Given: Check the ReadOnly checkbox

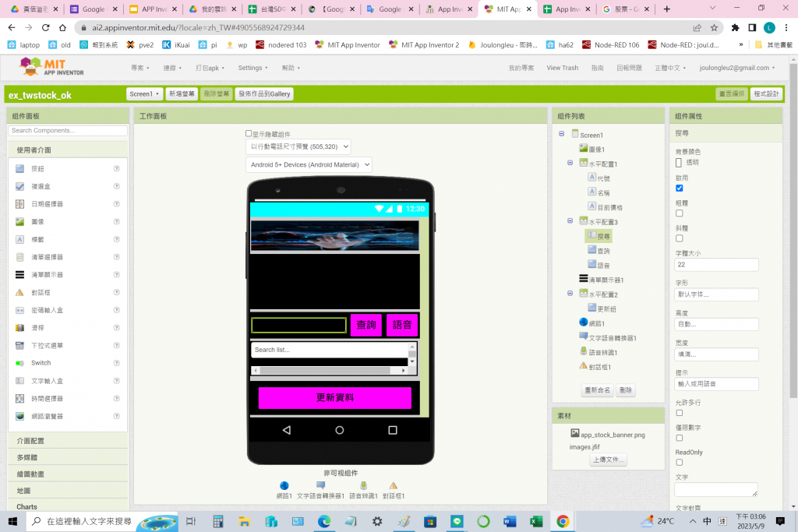Looking at the screenshot, I should click(x=680, y=463).
